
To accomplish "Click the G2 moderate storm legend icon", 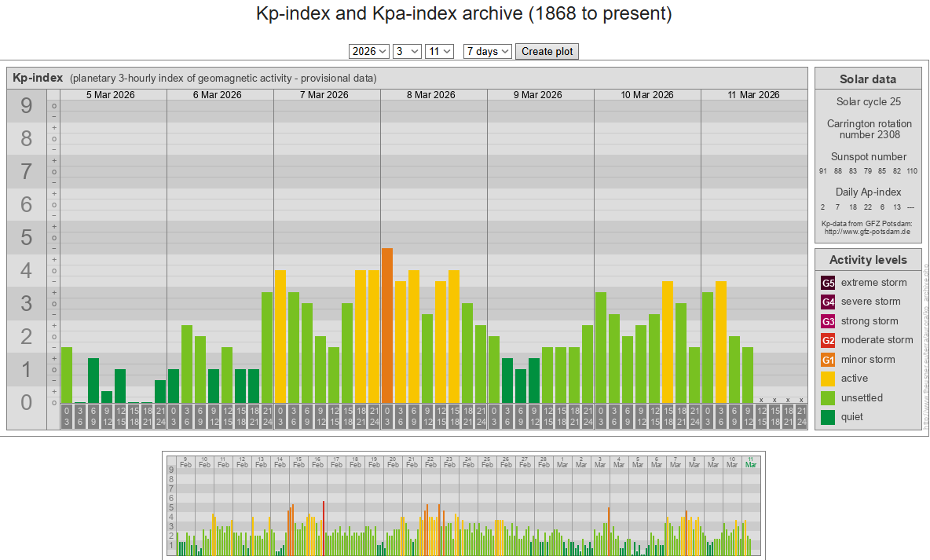I will coord(828,340).
